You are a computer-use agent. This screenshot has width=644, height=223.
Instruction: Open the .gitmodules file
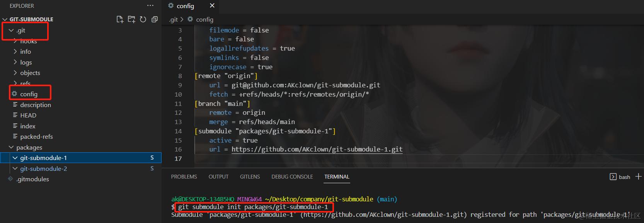(x=33, y=179)
